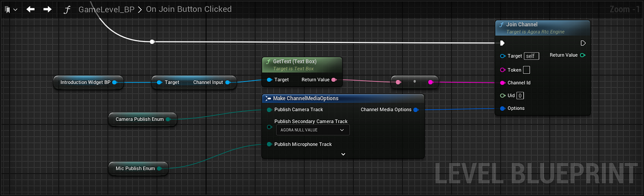The height and width of the screenshot is (196, 644).
Task: Click the Target input pin on Channel Input node
Action: click(159, 83)
